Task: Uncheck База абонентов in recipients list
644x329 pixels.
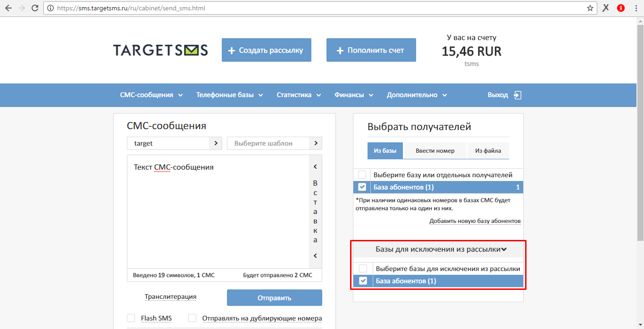Action: [x=362, y=187]
